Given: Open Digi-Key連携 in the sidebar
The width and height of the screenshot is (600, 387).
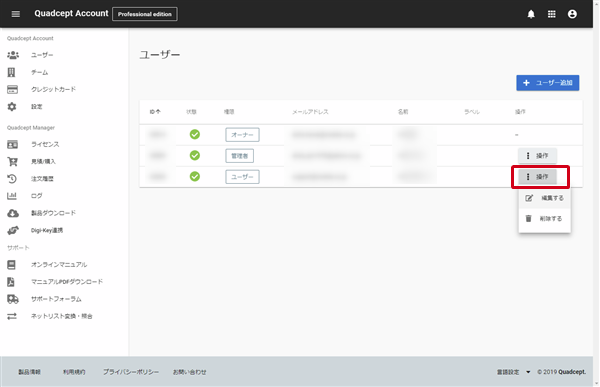Looking at the screenshot, I should [x=47, y=230].
